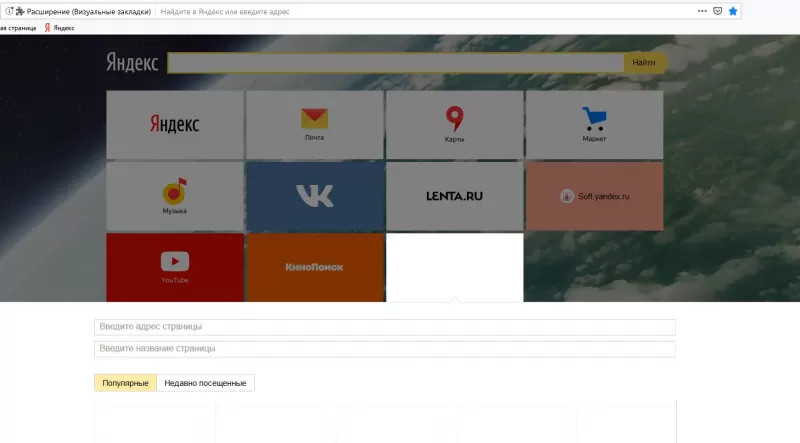Save page to Pocket icon

717,11
